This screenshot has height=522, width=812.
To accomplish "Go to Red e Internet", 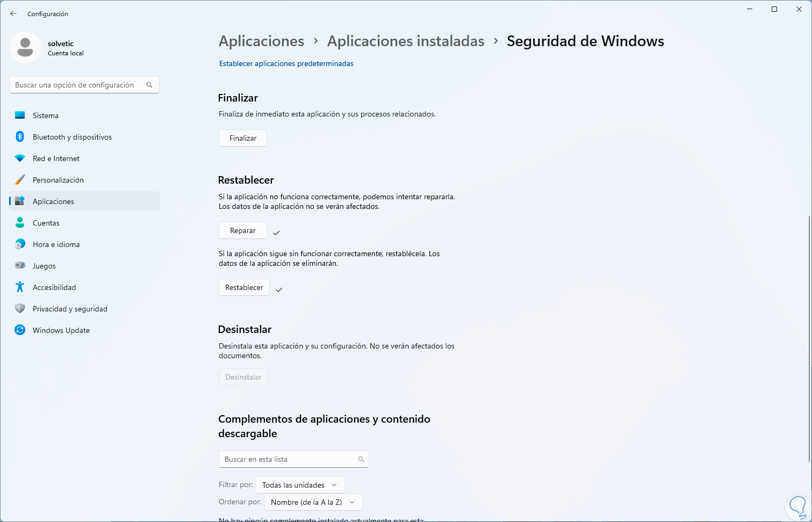I will (x=84, y=158).
